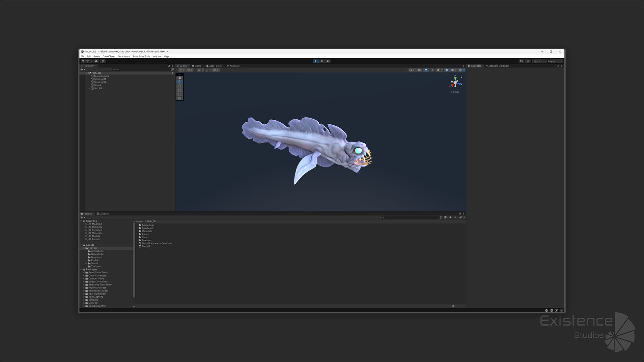Switch to the Game tab

(196, 66)
